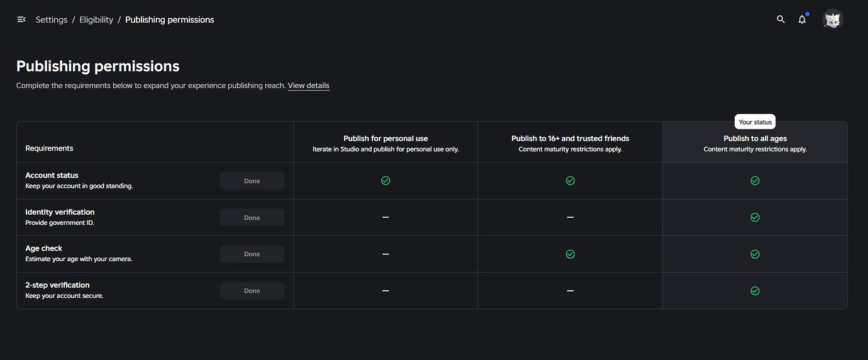Click 'Iterate in Studio' subtitle text
This screenshot has height=360, width=868.
tap(386, 149)
